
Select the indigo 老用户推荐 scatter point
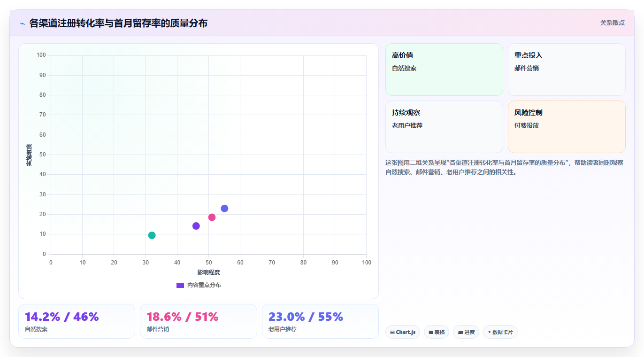224,209
